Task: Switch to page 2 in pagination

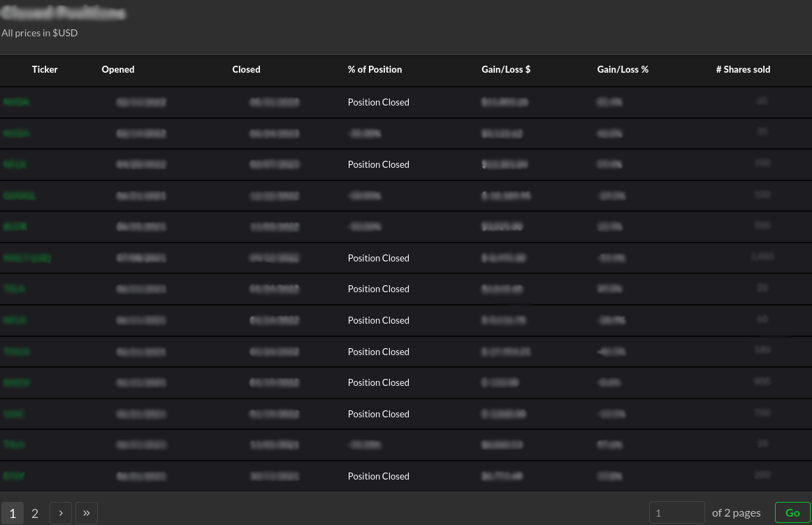Action: pyautogui.click(x=35, y=513)
